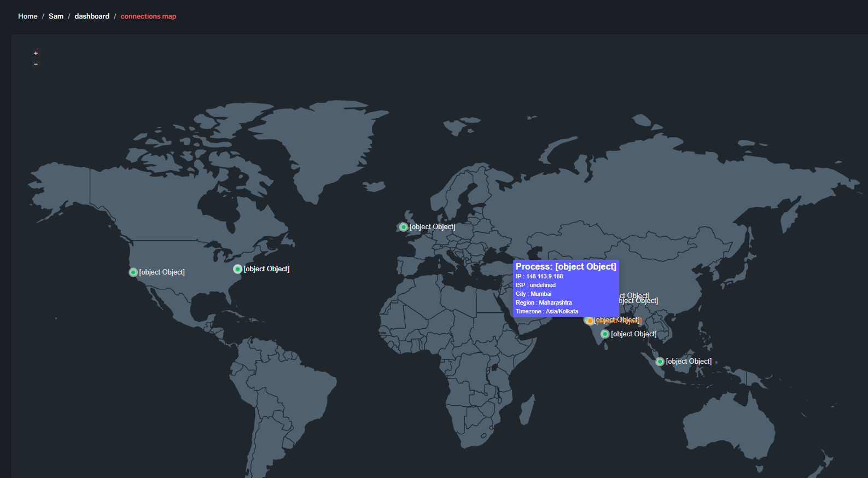Click the purple Process tooltip for Mumbai
The image size is (868, 478).
(566, 288)
